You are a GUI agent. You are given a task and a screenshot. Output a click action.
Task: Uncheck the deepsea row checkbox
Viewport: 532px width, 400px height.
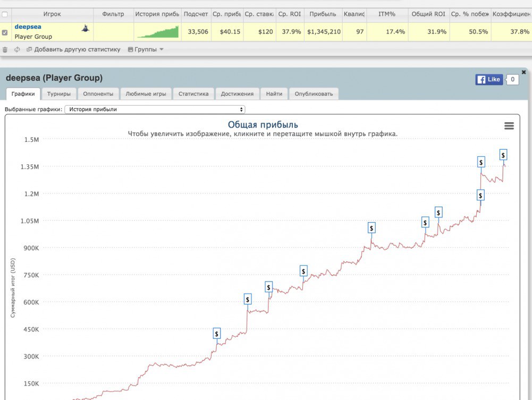point(5,32)
